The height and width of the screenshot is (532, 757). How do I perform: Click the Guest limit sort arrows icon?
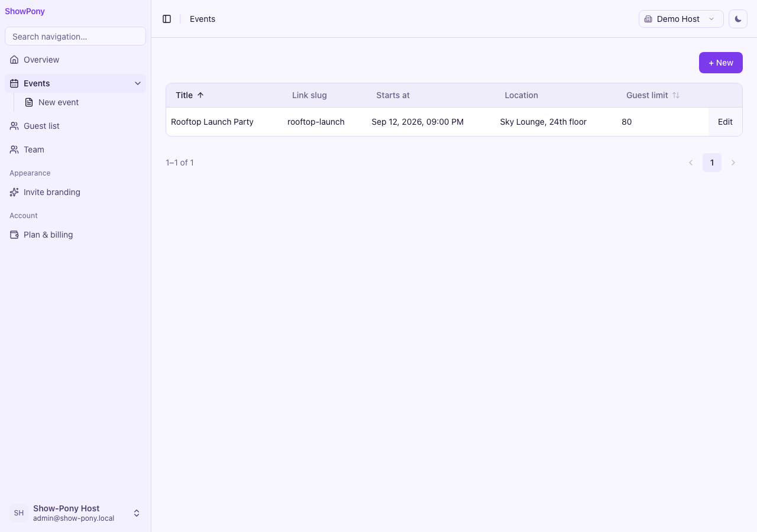pos(676,95)
